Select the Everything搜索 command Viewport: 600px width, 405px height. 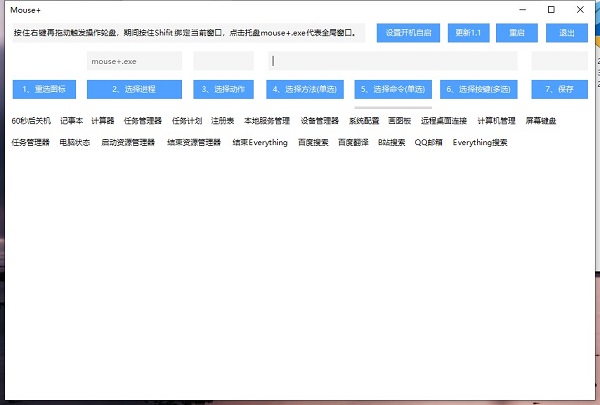[480, 143]
